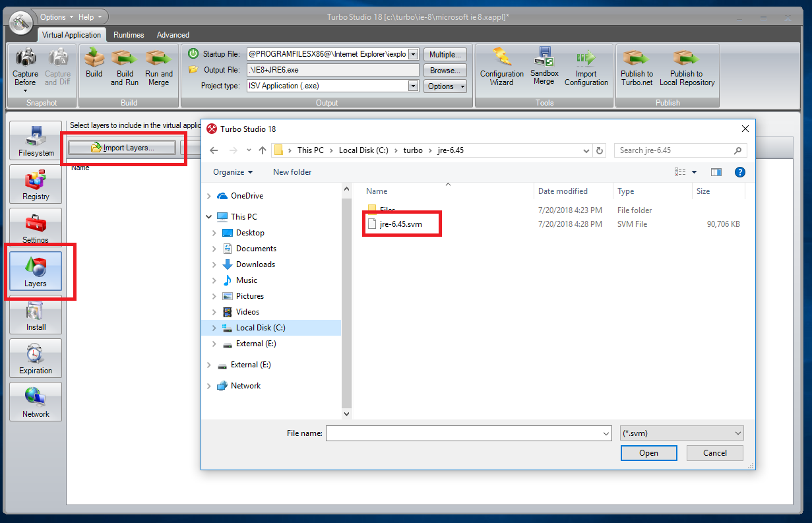The height and width of the screenshot is (523, 812).
Task: Click Publish to Turbo.net
Action: pos(637,67)
